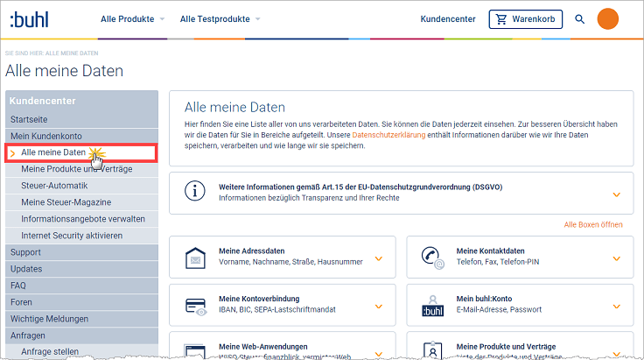Screen dimensions: 644x360
Task: Select Support in the sidebar
Action: 81,252
